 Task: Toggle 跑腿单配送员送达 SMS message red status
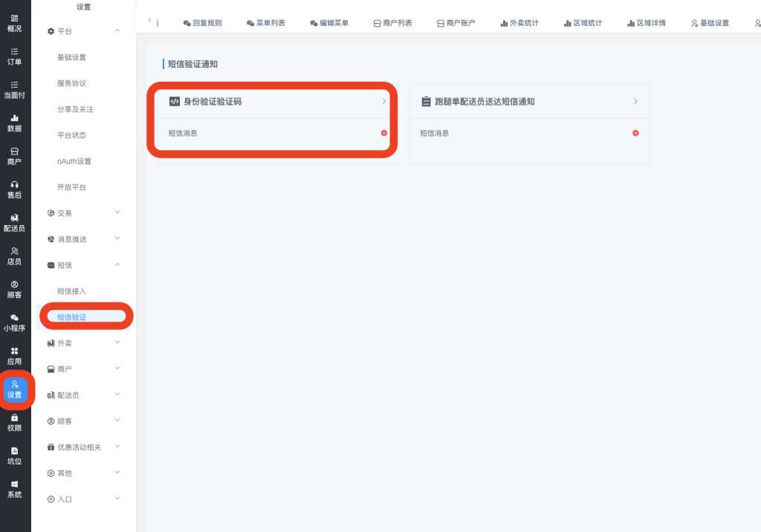635,133
